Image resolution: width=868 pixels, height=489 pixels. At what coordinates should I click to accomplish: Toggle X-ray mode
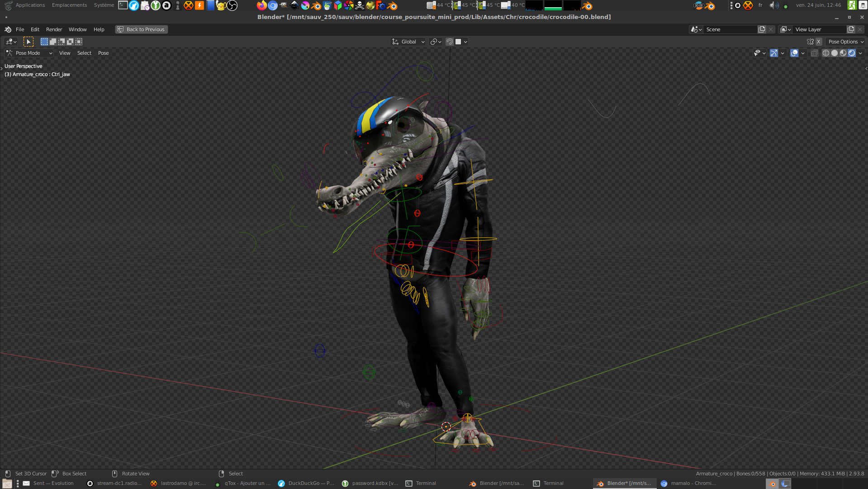coord(814,53)
